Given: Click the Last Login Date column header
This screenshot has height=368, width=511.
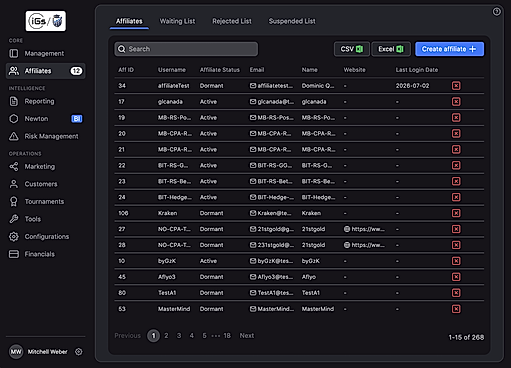Looking at the screenshot, I should click(x=417, y=70).
